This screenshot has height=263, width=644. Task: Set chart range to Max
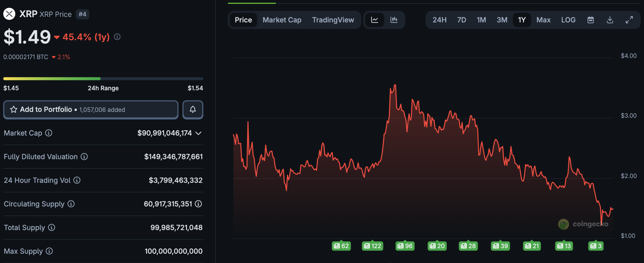tap(544, 20)
